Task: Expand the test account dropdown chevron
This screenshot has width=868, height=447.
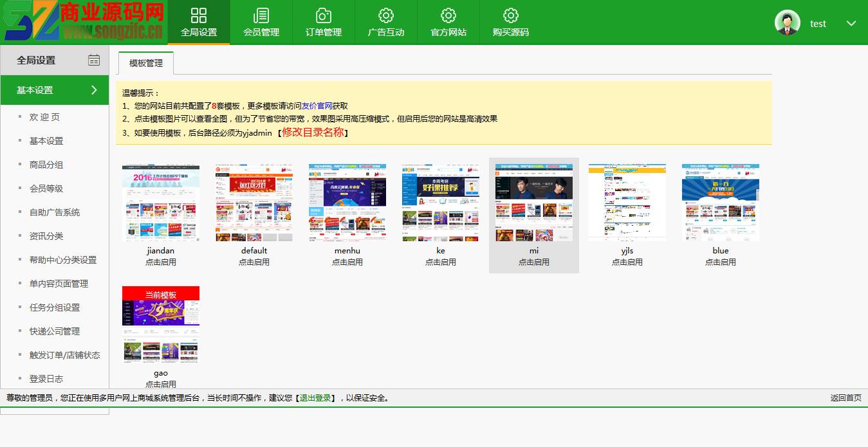Action: [x=851, y=23]
